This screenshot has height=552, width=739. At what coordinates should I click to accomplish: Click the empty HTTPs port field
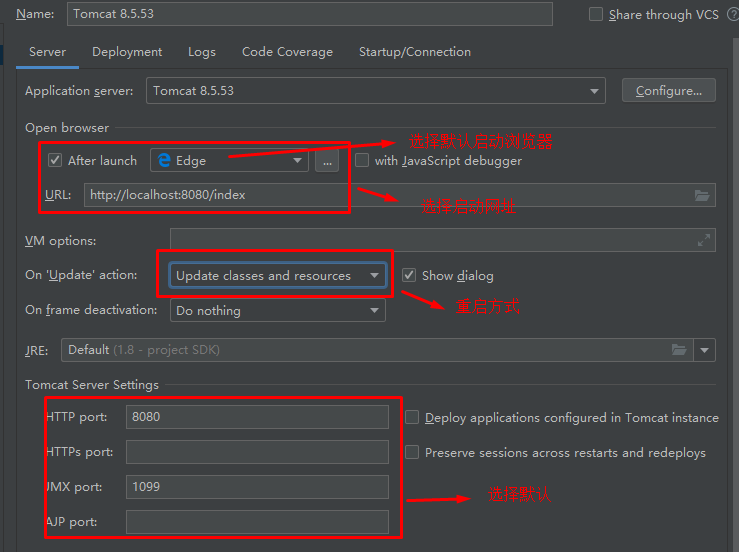click(x=257, y=452)
